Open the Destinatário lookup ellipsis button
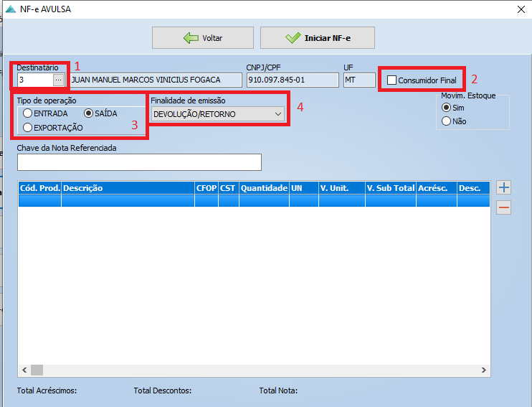 tap(58, 80)
